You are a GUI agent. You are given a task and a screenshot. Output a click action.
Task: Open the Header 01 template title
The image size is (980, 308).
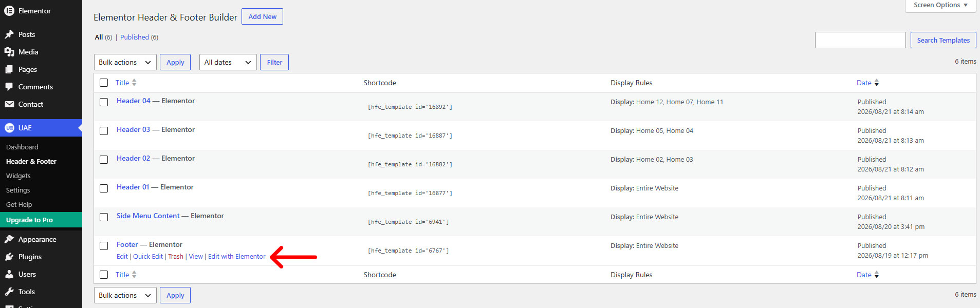(133, 187)
